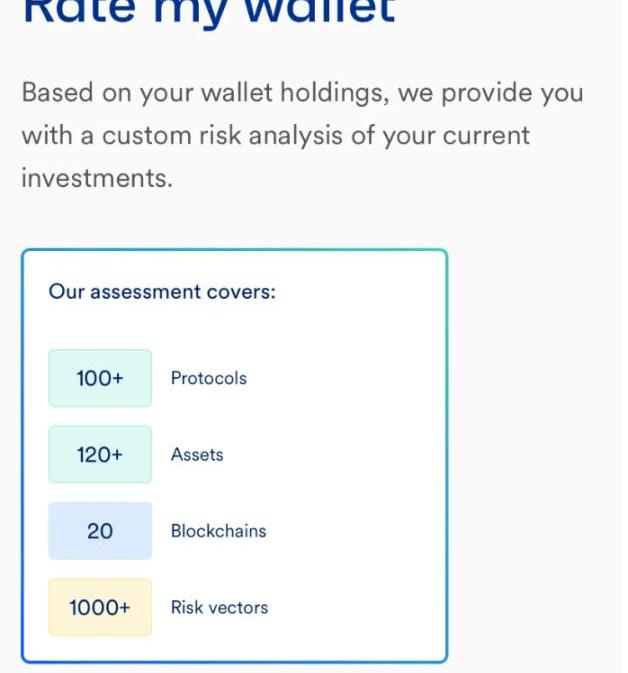Click the "Our assessment covers:" title
The image size is (628, 673).
[x=162, y=292]
